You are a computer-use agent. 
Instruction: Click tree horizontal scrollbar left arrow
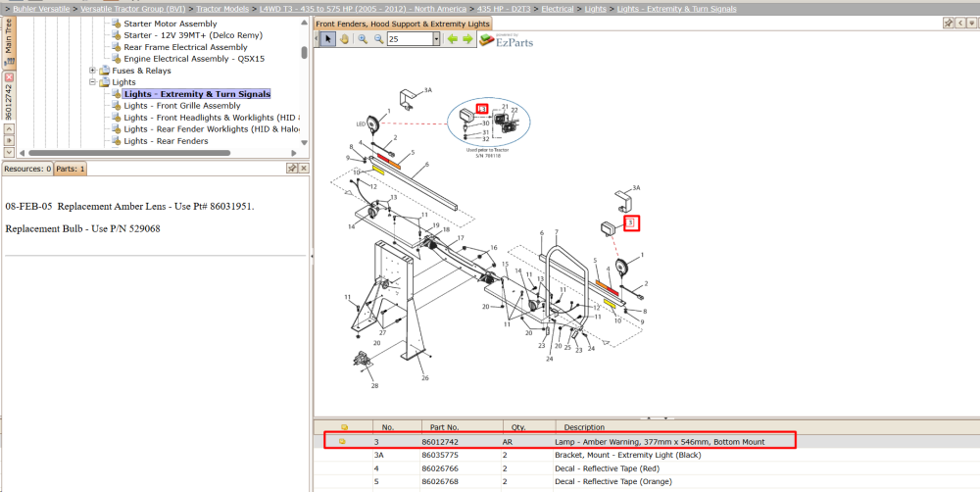tap(23, 153)
